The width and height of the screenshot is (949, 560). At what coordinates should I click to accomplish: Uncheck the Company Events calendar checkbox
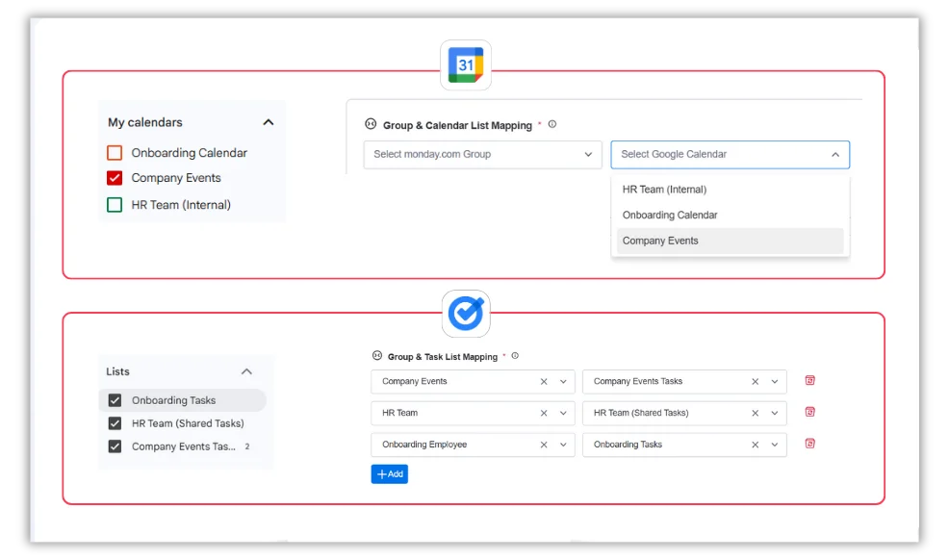pos(115,178)
